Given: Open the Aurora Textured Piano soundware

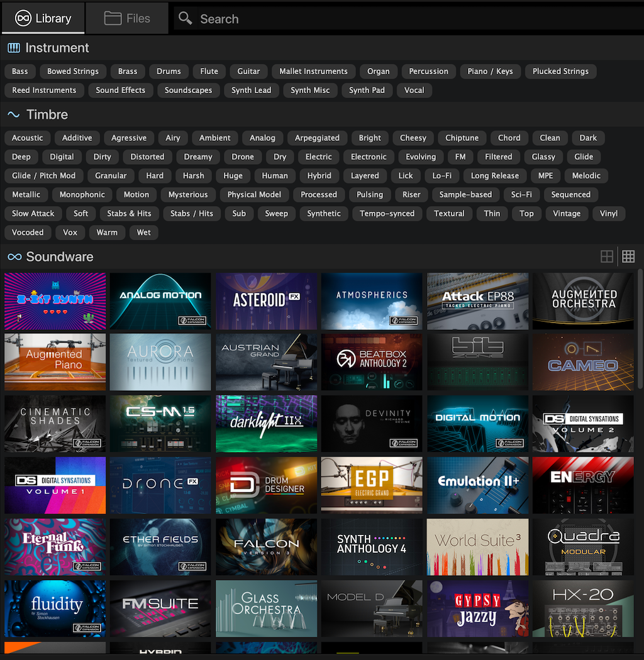Looking at the screenshot, I should (x=160, y=363).
